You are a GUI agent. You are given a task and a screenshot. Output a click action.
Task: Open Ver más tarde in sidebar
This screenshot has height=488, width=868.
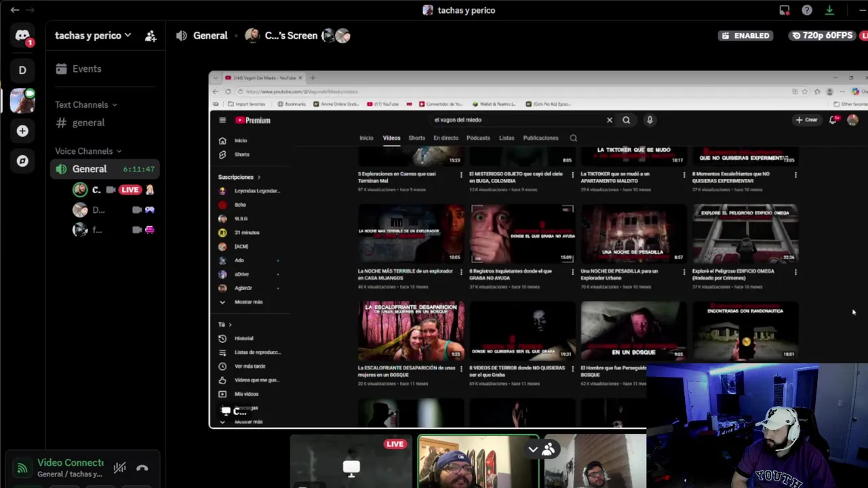coord(249,366)
